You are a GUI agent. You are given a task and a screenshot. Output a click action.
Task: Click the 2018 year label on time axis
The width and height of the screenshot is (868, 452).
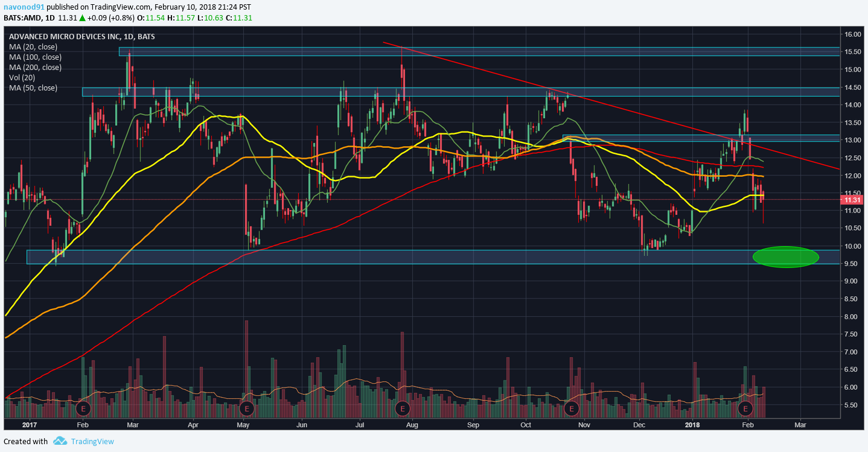pos(692,425)
